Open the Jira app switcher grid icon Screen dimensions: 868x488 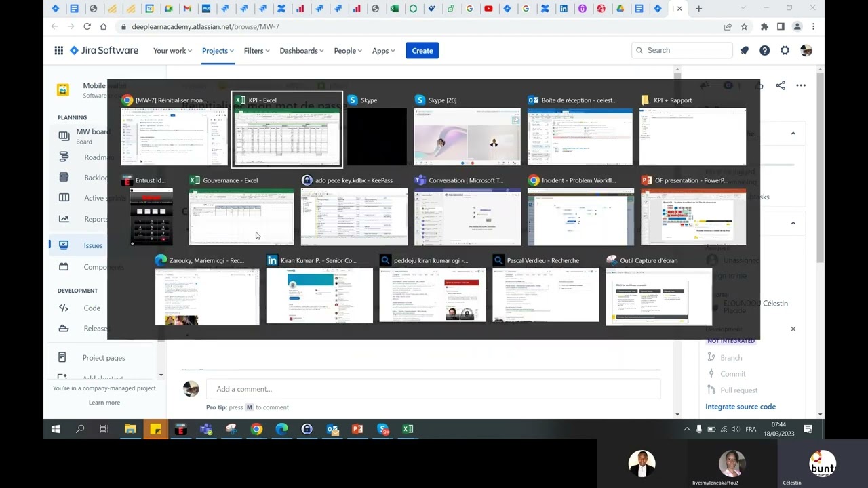59,51
